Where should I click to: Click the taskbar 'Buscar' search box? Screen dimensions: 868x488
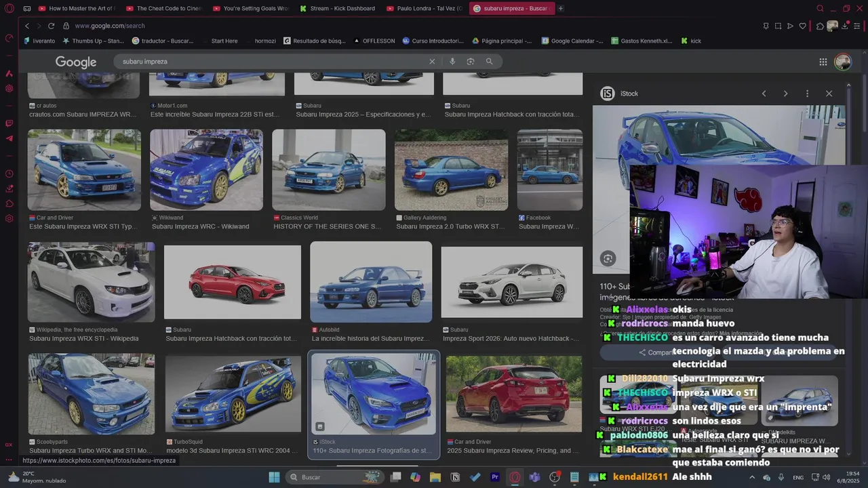(334, 477)
